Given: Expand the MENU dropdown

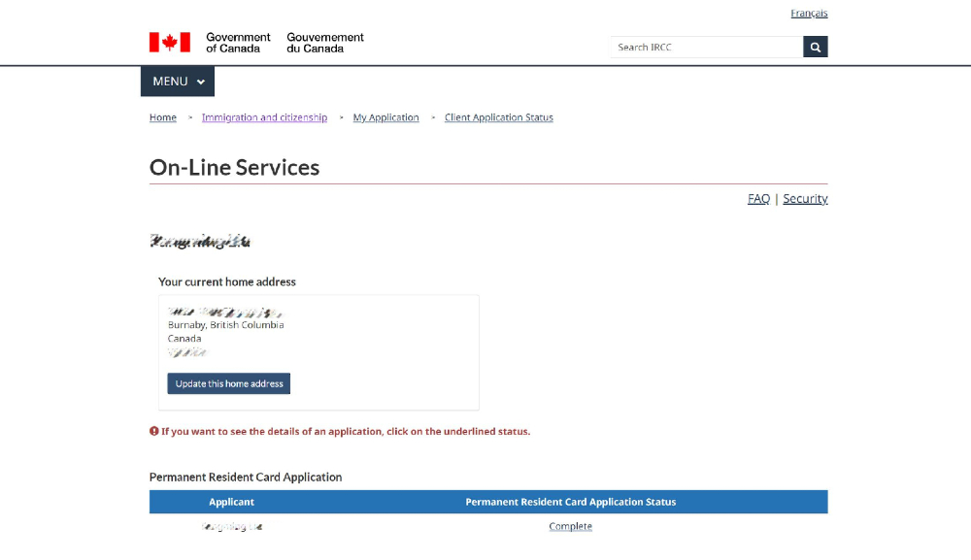Looking at the screenshot, I should coord(178,82).
